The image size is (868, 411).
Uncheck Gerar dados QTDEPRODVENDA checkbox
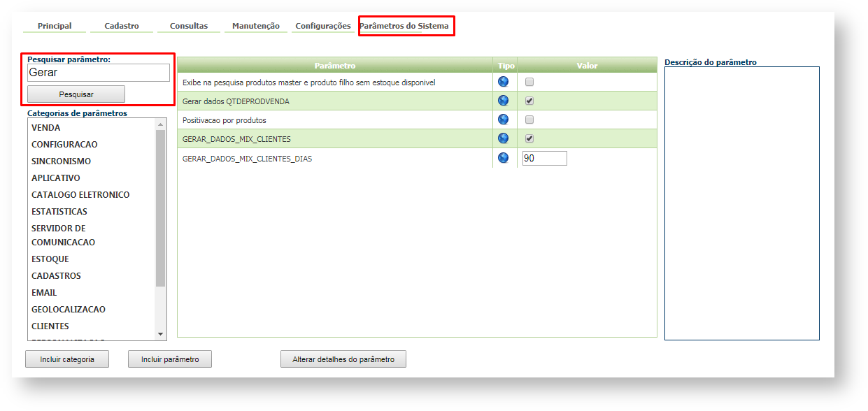click(529, 101)
